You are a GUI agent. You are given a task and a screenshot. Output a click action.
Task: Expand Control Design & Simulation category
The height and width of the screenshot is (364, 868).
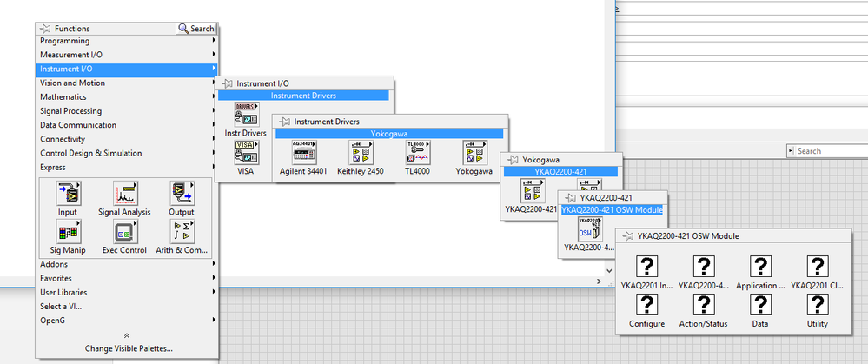(x=128, y=153)
